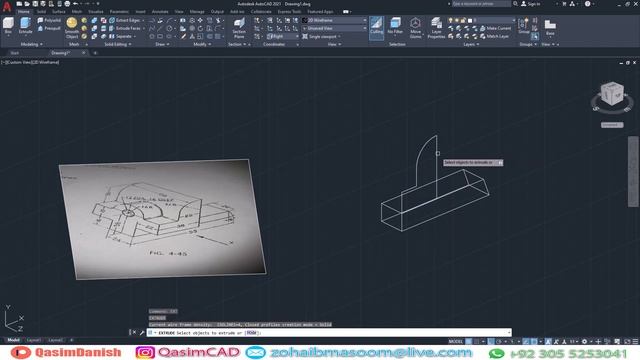
Task: Switch to the Visualize ribbon tab
Action: (x=96, y=12)
